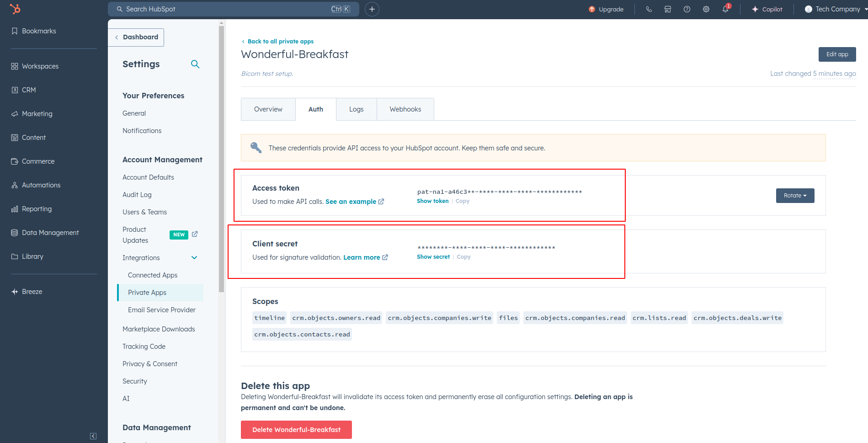This screenshot has width=868, height=443.
Task: Go back to Dashboard
Action: tap(136, 37)
